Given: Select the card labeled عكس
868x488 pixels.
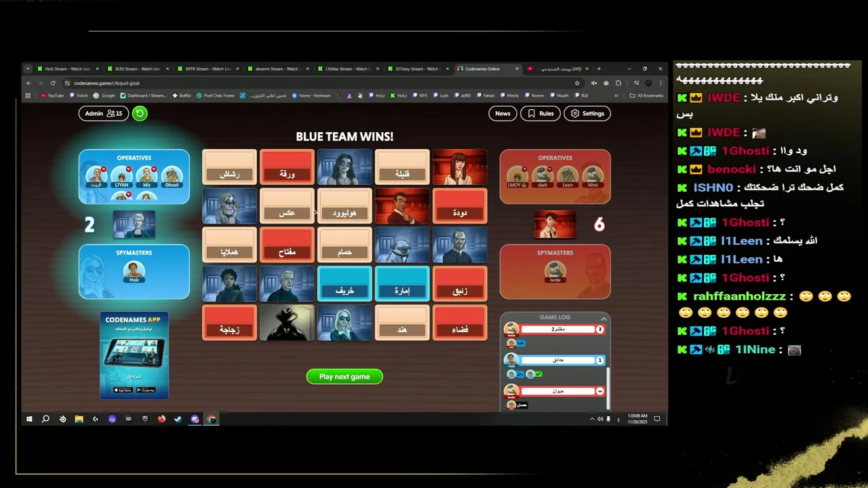Looking at the screenshot, I should point(288,206).
